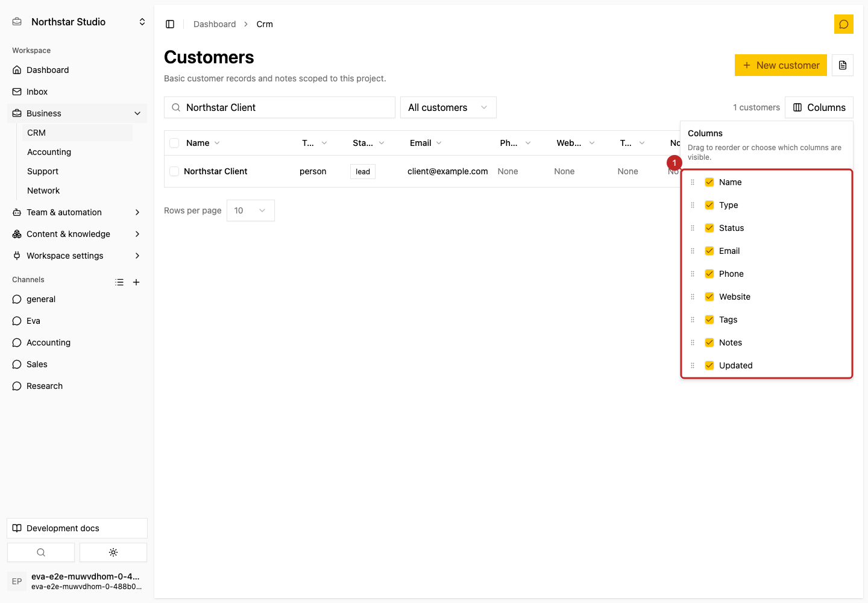Screen dimensions: 868x603
Task: Open the Support menu item
Action: (77, 171)
